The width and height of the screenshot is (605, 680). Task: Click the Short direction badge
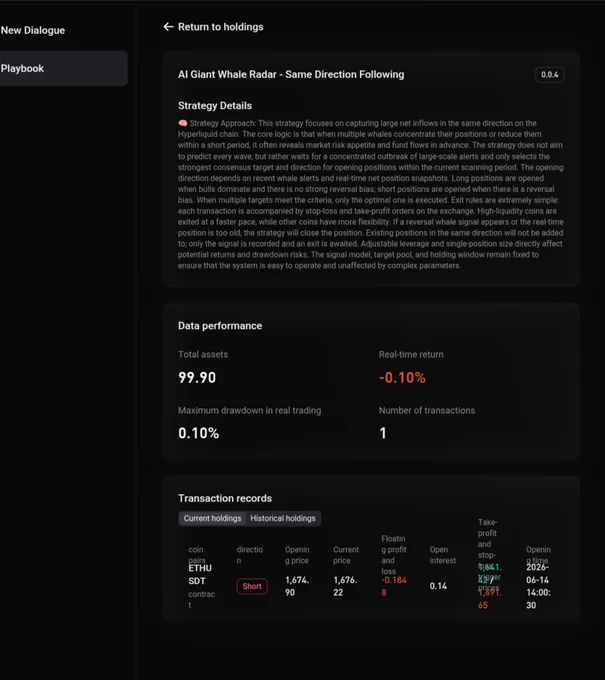(252, 586)
